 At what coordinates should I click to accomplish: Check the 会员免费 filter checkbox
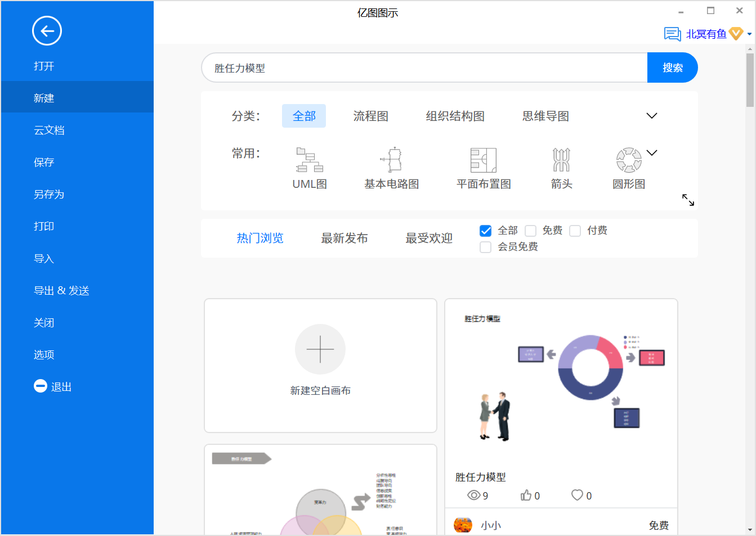coord(485,247)
